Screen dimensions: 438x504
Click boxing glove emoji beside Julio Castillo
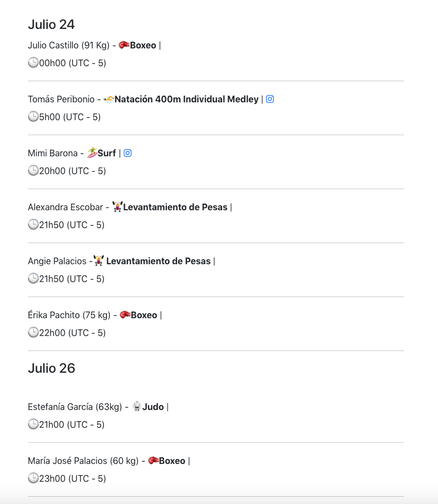tap(124, 45)
